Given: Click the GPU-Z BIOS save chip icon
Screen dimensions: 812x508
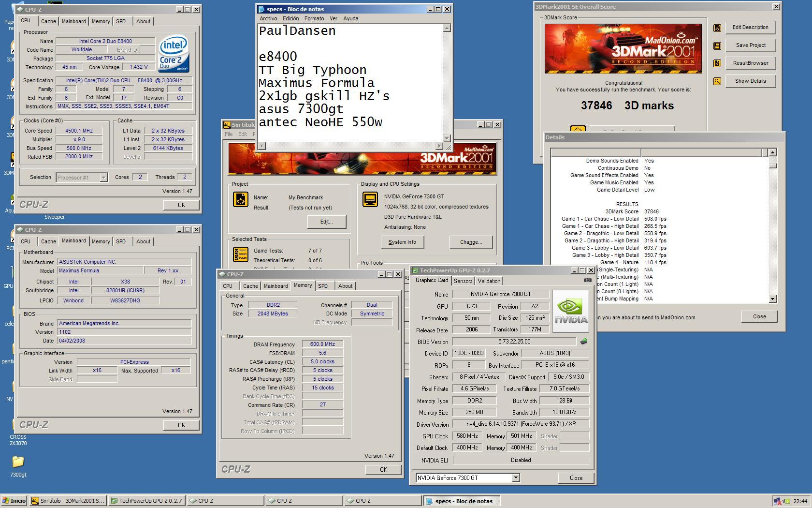Looking at the screenshot, I should pyautogui.click(x=584, y=342).
